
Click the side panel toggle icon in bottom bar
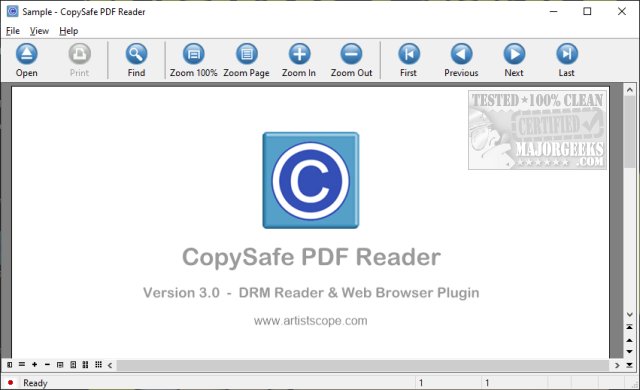pyautogui.click(x=9, y=365)
